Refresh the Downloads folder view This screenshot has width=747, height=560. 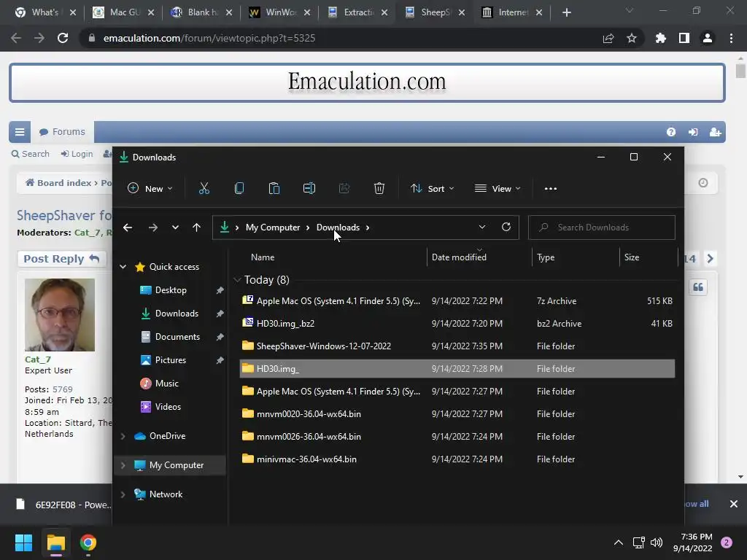pos(506,227)
